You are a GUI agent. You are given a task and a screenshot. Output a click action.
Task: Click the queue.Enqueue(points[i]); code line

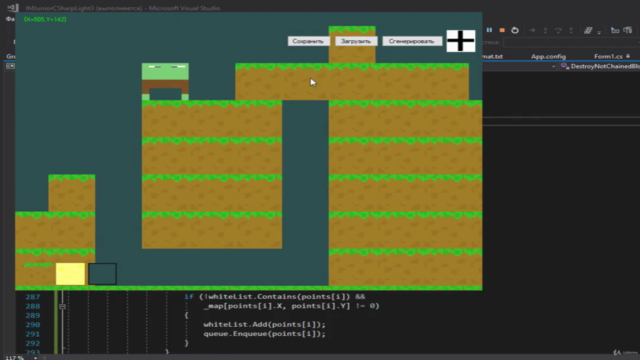[264, 334]
